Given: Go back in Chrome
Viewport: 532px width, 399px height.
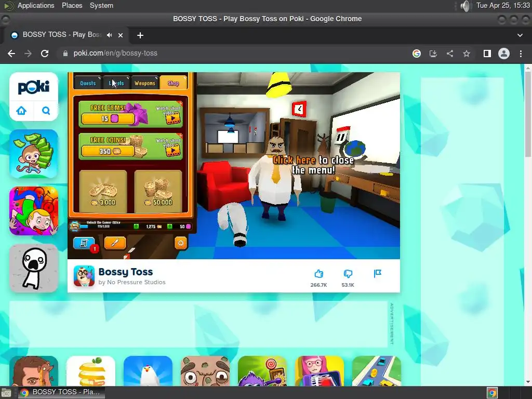Looking at the screenshot, I should (11, 54).
